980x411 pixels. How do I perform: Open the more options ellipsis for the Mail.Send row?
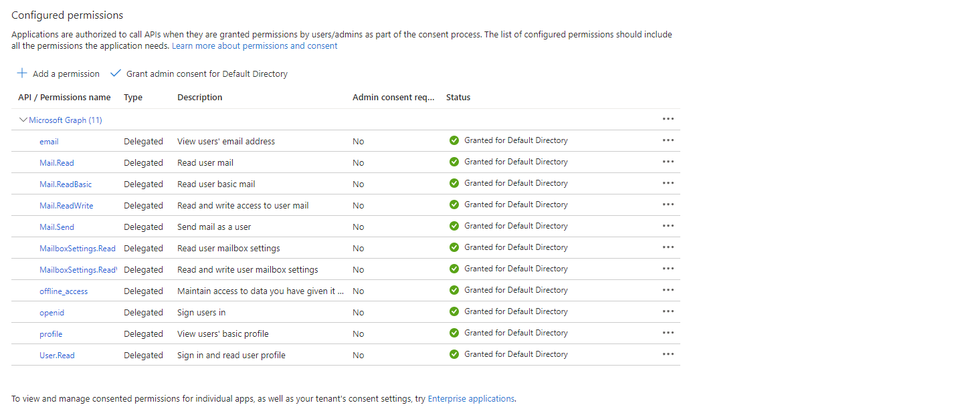point(668,226)
